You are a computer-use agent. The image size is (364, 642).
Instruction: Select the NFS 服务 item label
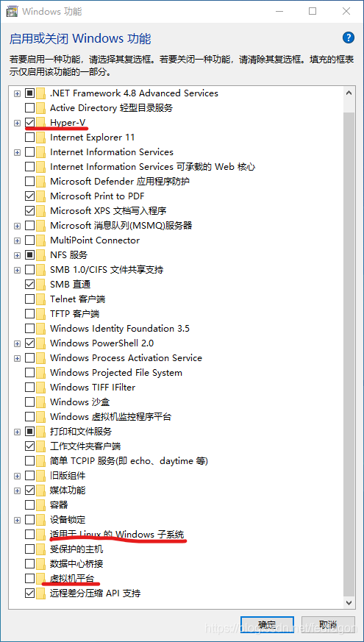[x=69, y=254]
